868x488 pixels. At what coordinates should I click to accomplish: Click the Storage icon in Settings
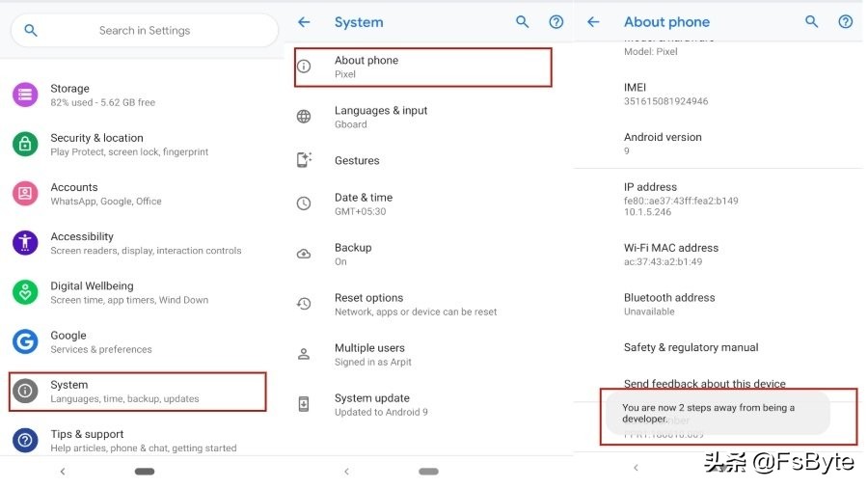25,95
